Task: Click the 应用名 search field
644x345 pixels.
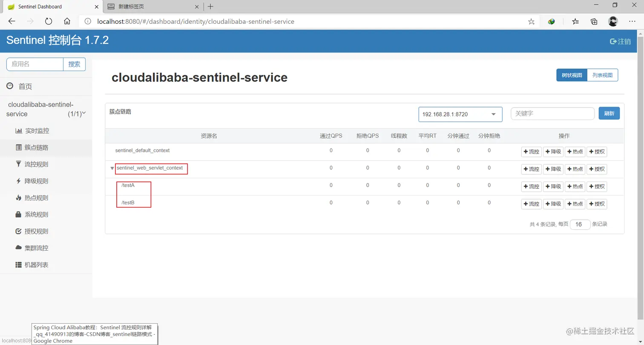Action: (x=35, y=64)
